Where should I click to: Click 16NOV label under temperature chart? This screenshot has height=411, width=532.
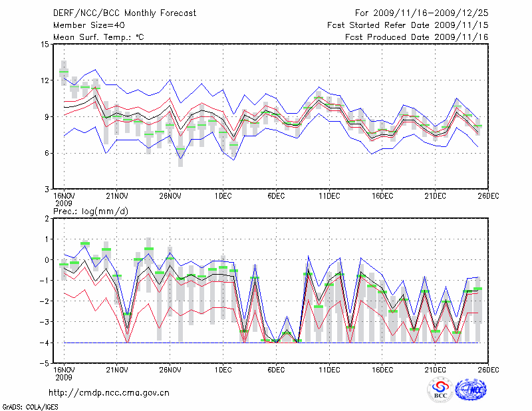coord(64,196)
